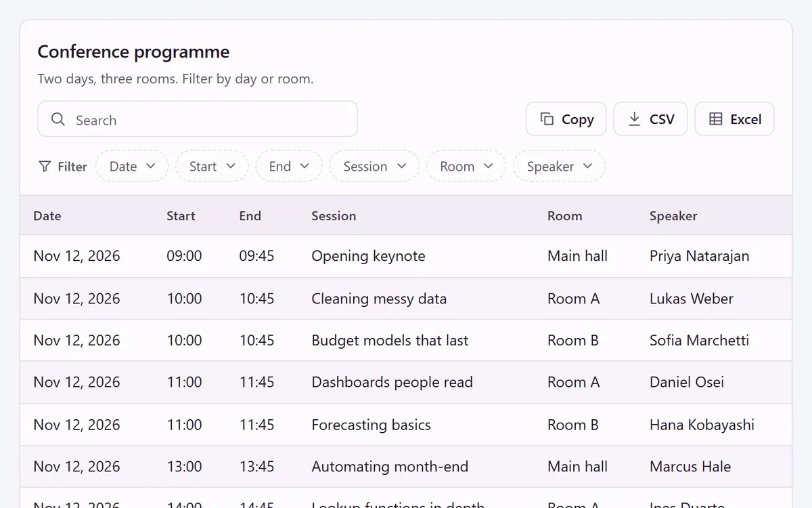
Task: Click '10:45' end in Budget models row
Action: [x=256, y=341]
